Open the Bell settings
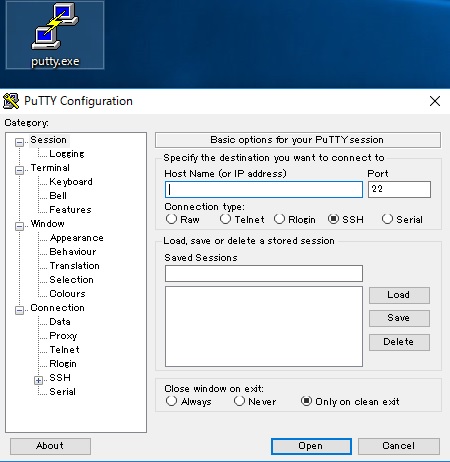 58,196
